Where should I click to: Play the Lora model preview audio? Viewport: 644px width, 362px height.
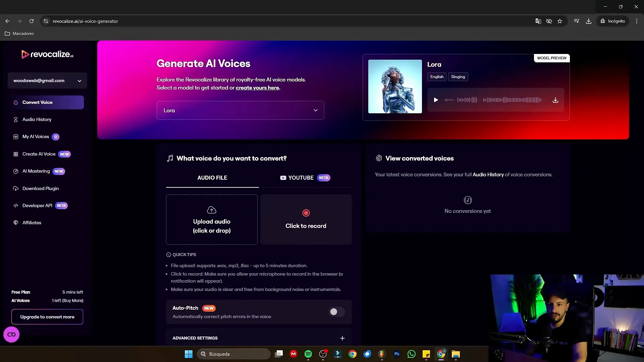click(436, 100)
